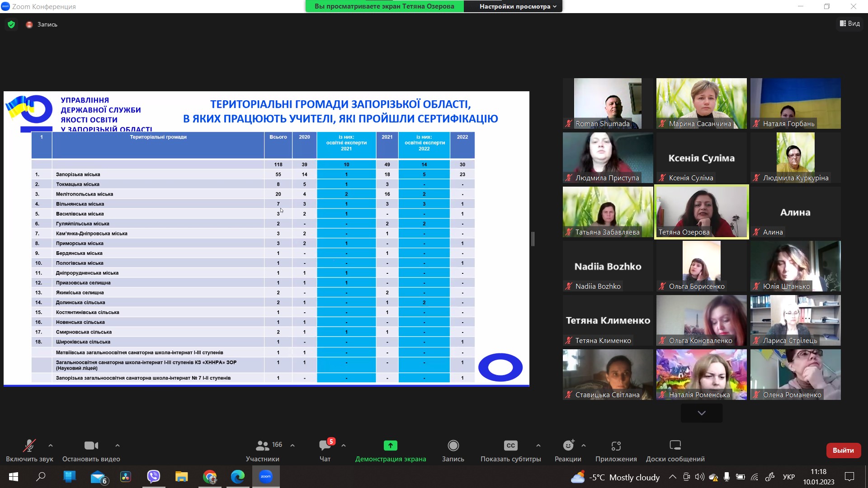
Task: Open the Whiteboards (Доски сообщений) icon
Action: coord(675,446)
